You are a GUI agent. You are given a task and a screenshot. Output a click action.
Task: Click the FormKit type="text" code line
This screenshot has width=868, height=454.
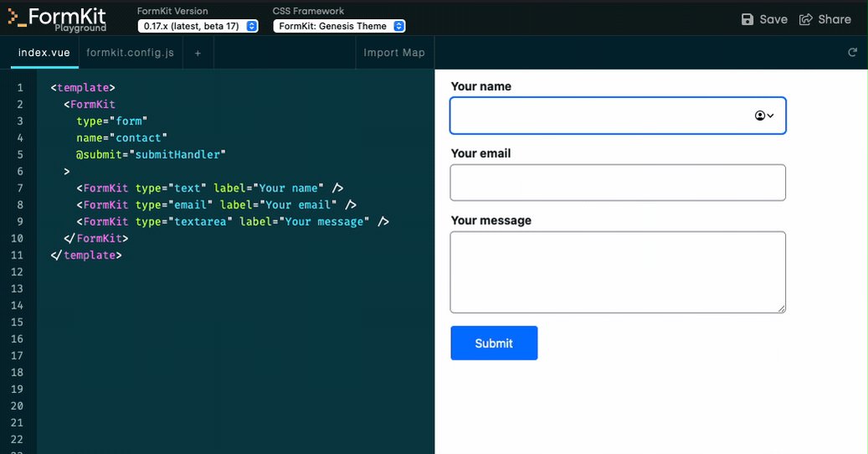(x=210, y=188)
